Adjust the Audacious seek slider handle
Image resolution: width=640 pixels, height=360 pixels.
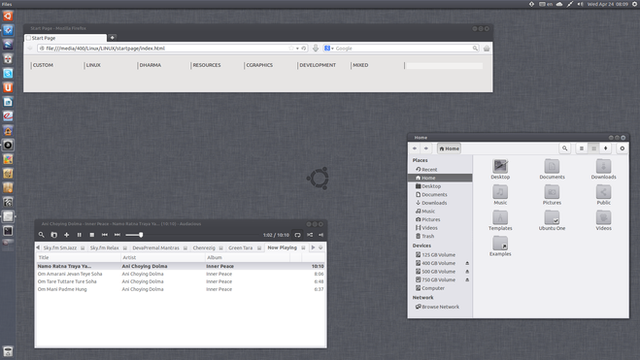141,235
